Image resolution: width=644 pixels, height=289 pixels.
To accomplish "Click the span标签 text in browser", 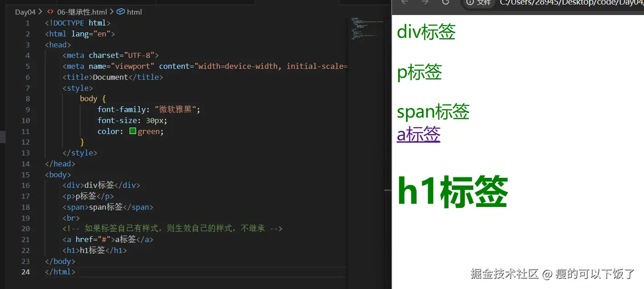I will coord(433,111).
